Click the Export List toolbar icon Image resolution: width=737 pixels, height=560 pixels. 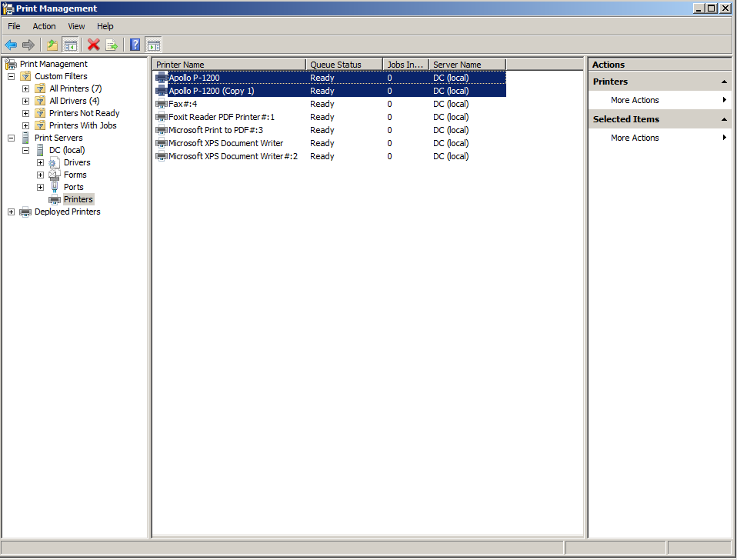[x=112, y=45]
